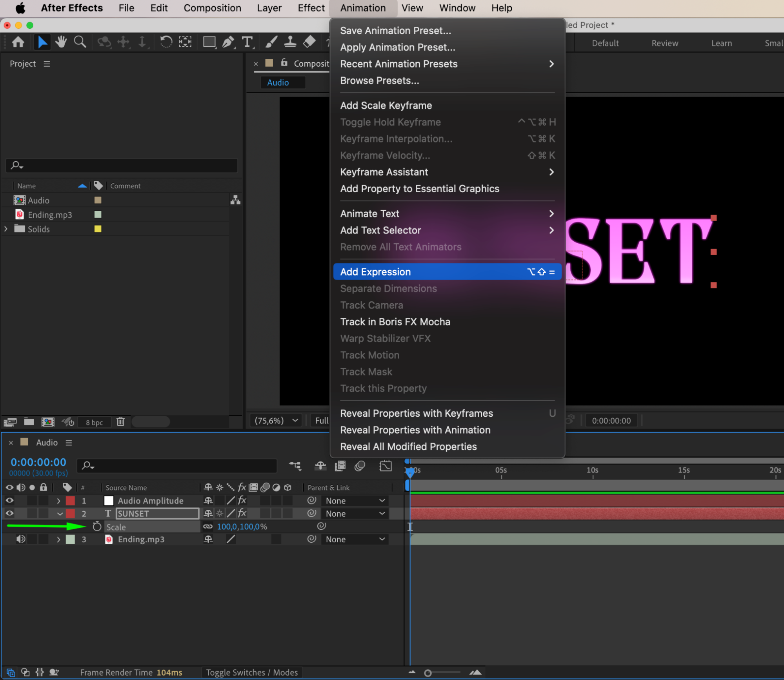Click the yellow label swatch of Solids folder
The width and height of the screenshot is (784, 680).
coord(98,229)
